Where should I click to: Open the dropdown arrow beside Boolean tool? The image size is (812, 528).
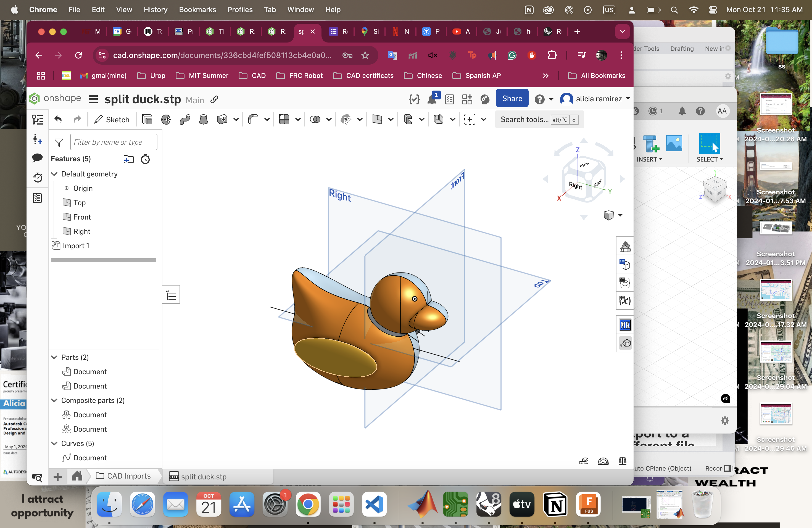pos(329,119)
